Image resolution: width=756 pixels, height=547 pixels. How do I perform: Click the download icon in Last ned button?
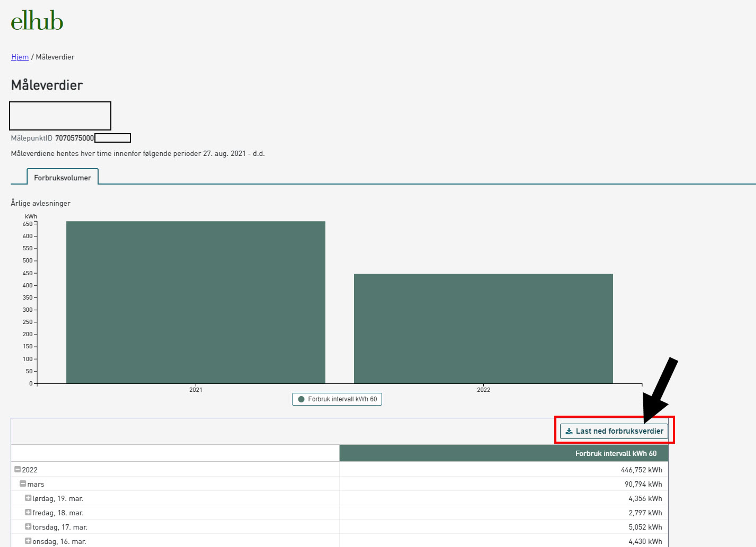click(x=569, y=431)
